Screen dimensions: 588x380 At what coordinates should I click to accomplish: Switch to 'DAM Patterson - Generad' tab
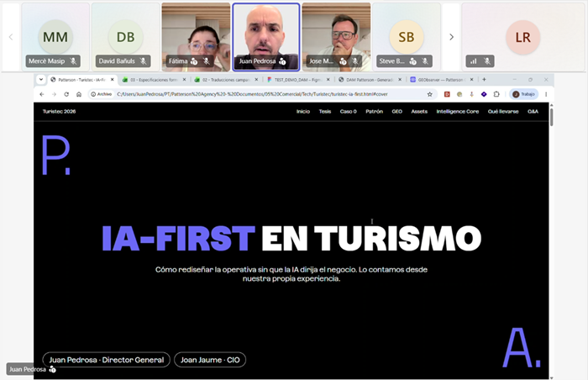point(370,80)
